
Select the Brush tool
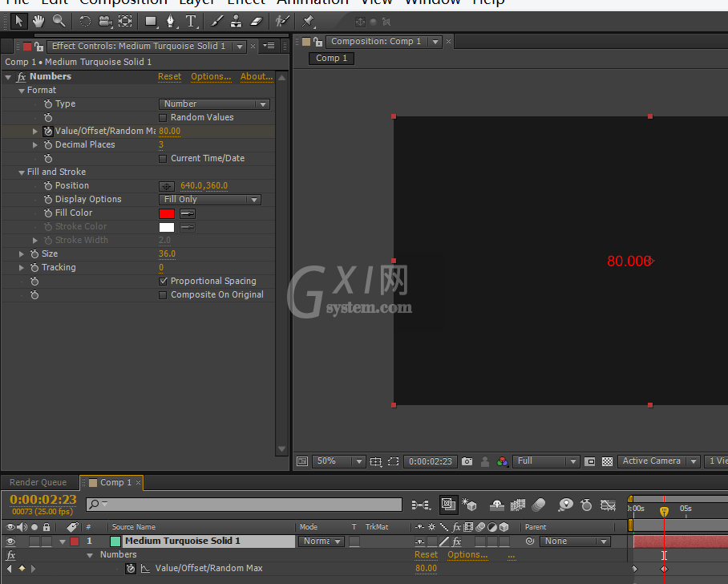pos(216,22)
